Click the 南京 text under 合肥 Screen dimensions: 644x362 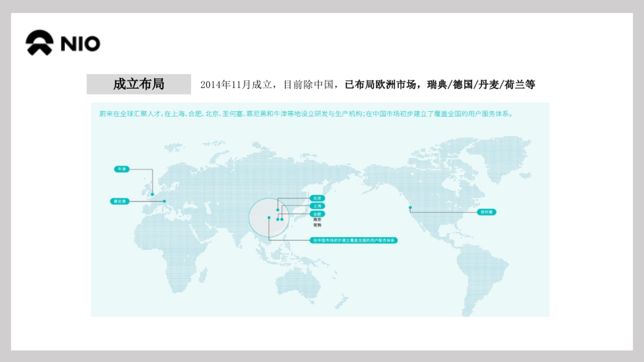pos(317,220)
